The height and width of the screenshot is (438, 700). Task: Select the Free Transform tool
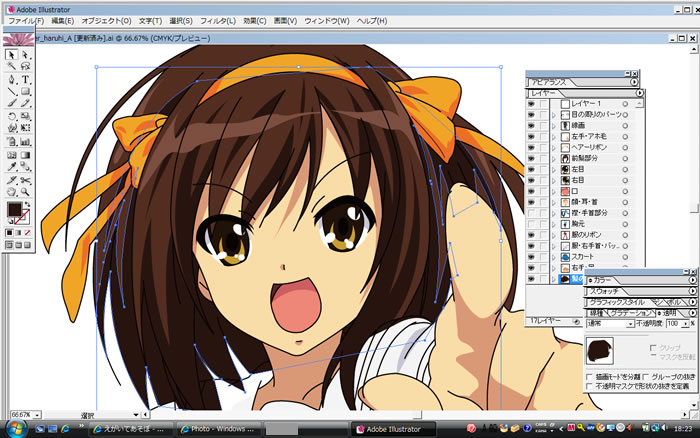click(25, 128)
